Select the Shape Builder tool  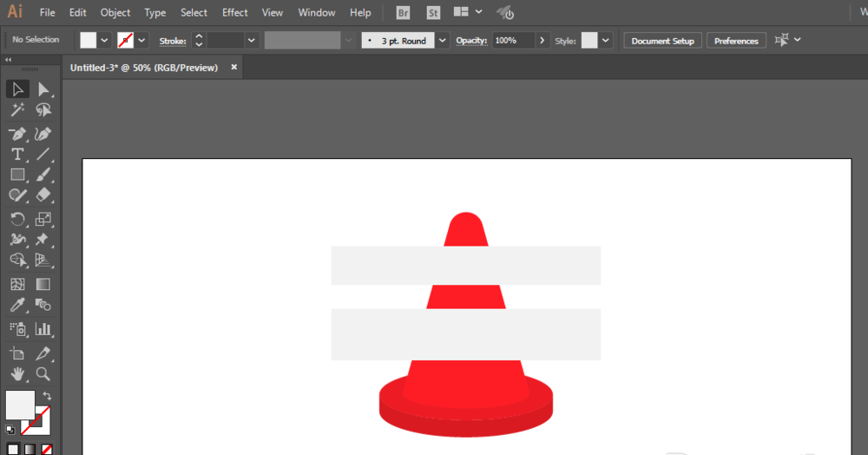17,260
